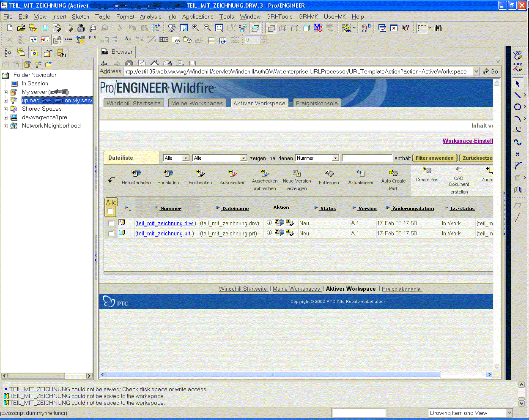Open the Analysis menu

[x=151, y=16]
